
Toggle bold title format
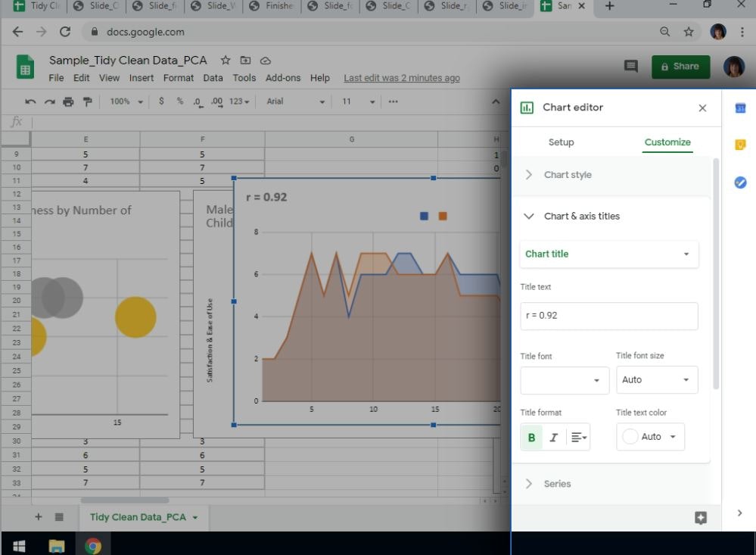coord(531,437)
